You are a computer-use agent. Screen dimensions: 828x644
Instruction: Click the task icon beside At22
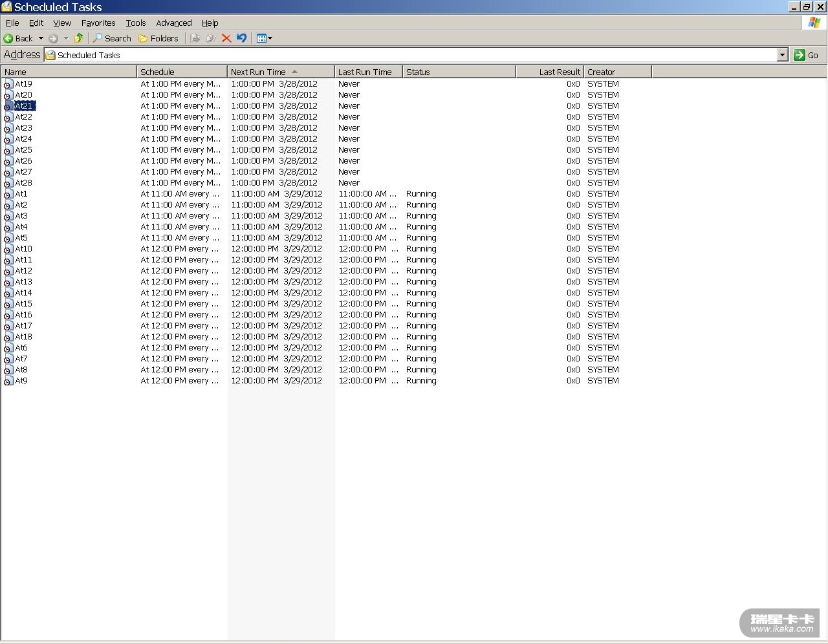tap(8, 117)
